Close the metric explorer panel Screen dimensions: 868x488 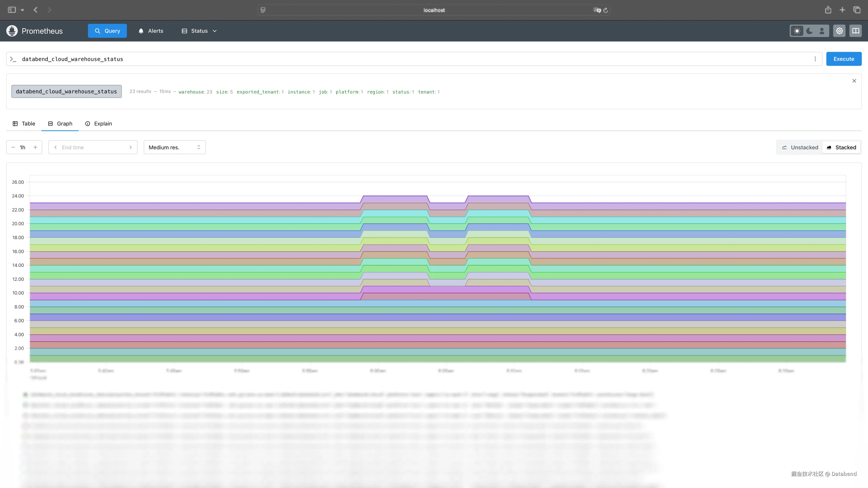854,81
